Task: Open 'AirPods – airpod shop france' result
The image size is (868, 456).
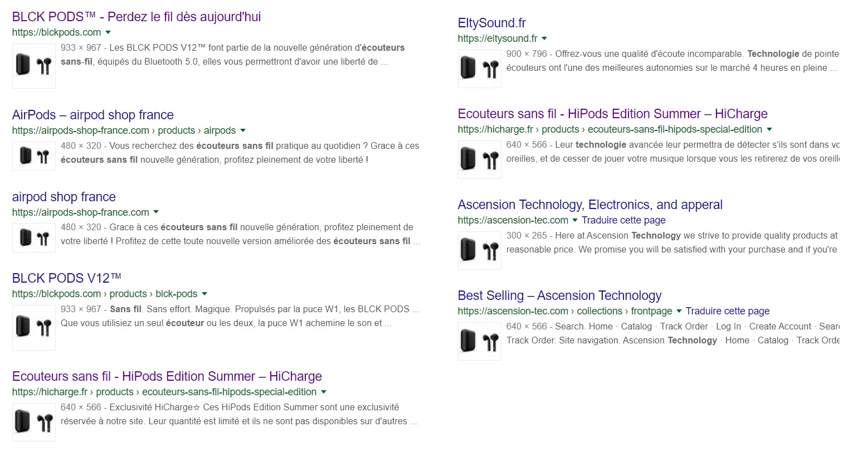Action: pos(93,115)
